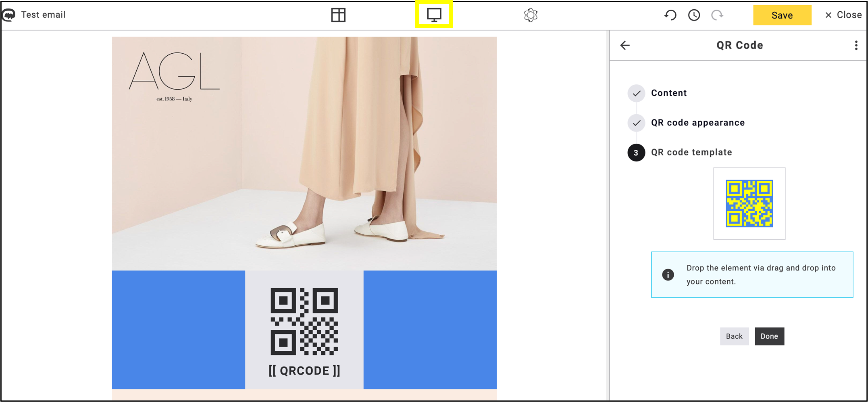This screenshot has height=402, width=868.
Task: Select the QR code image in email
Action: pos(304,321)
